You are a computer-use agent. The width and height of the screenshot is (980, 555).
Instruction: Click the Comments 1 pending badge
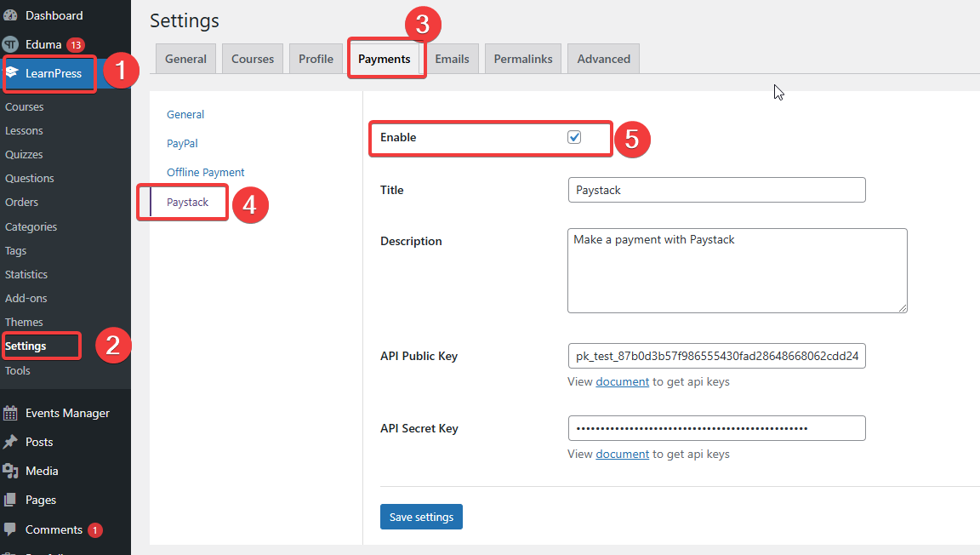click(95, 530)
